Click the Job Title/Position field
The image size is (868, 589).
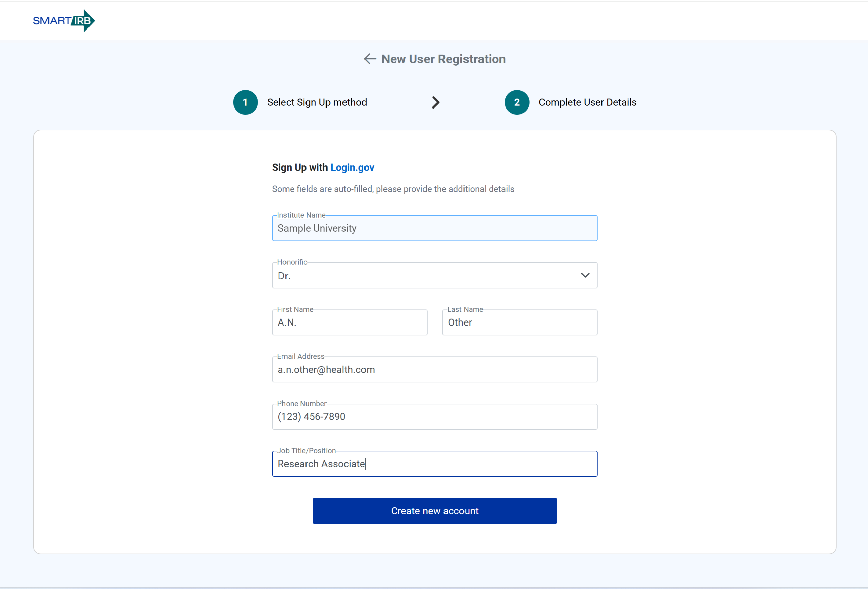point(435,464)
